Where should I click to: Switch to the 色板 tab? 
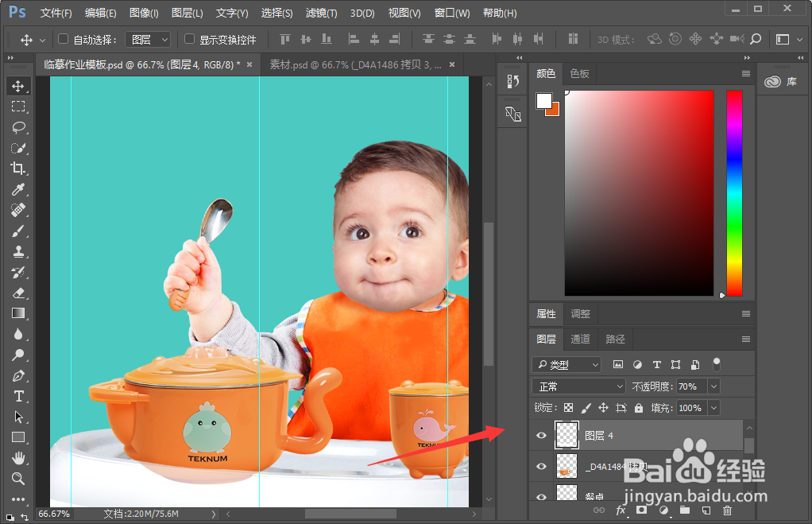[579, 74]
